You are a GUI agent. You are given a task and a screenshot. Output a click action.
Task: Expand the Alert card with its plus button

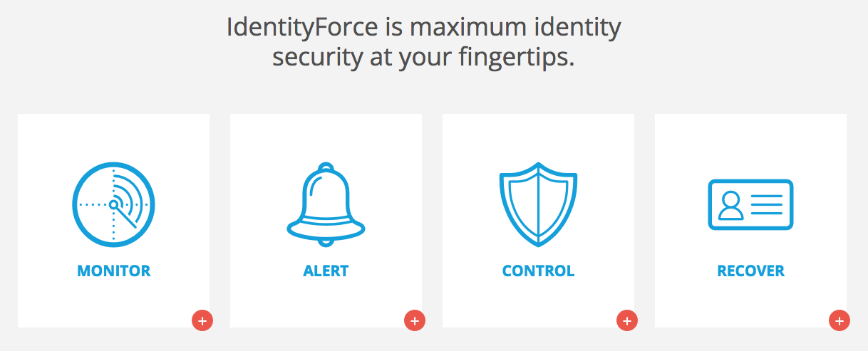(415, 321)
